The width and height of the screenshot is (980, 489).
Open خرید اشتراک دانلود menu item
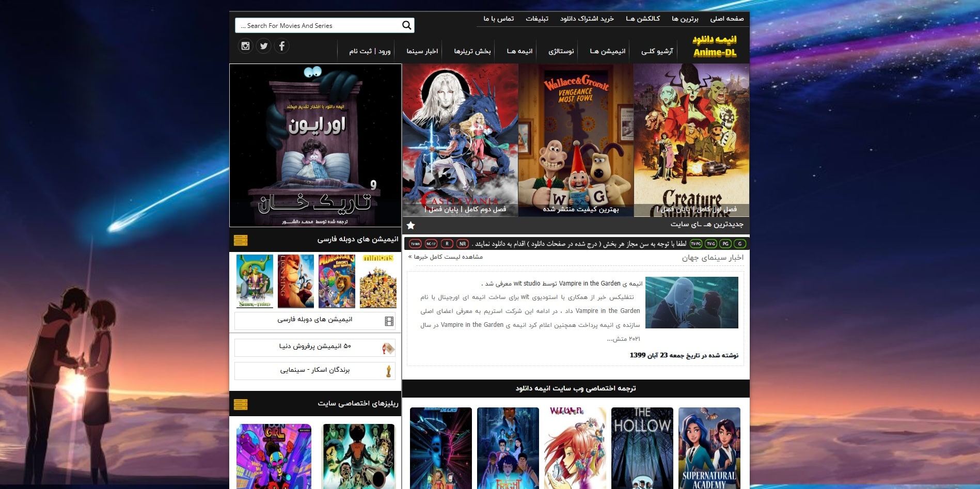587,19
